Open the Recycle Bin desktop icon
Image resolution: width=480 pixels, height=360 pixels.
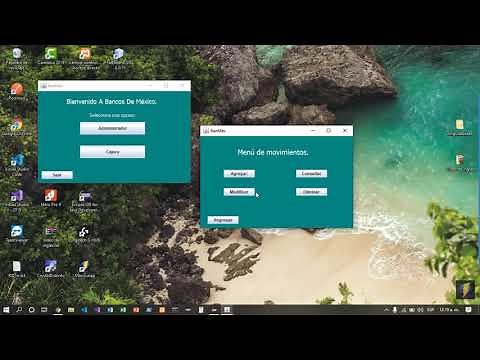[x=17, y=53]
